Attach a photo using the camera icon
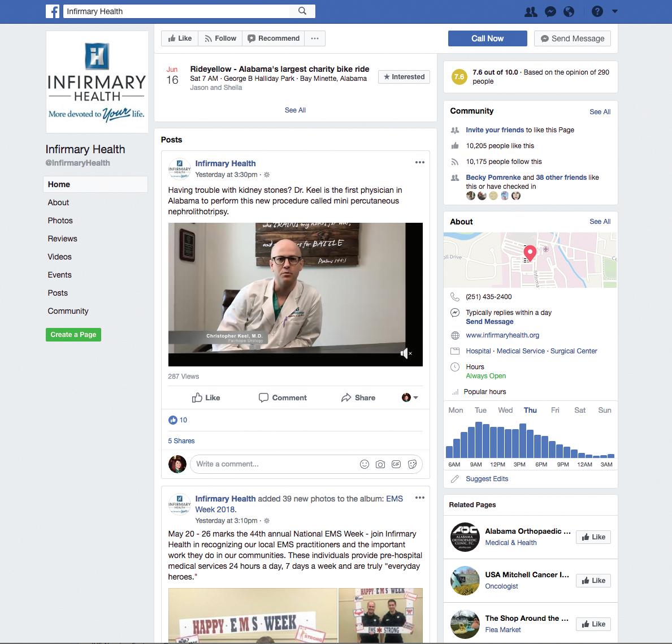672x644 pixels. coord(380,464)
